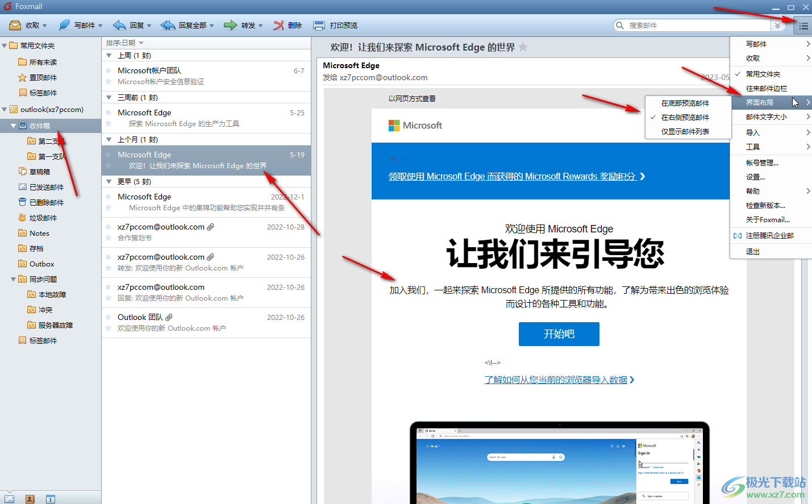Collapse the 上周 (1 封) group
Viewport: 812px width, 504px height.
[x=109, y=56]
